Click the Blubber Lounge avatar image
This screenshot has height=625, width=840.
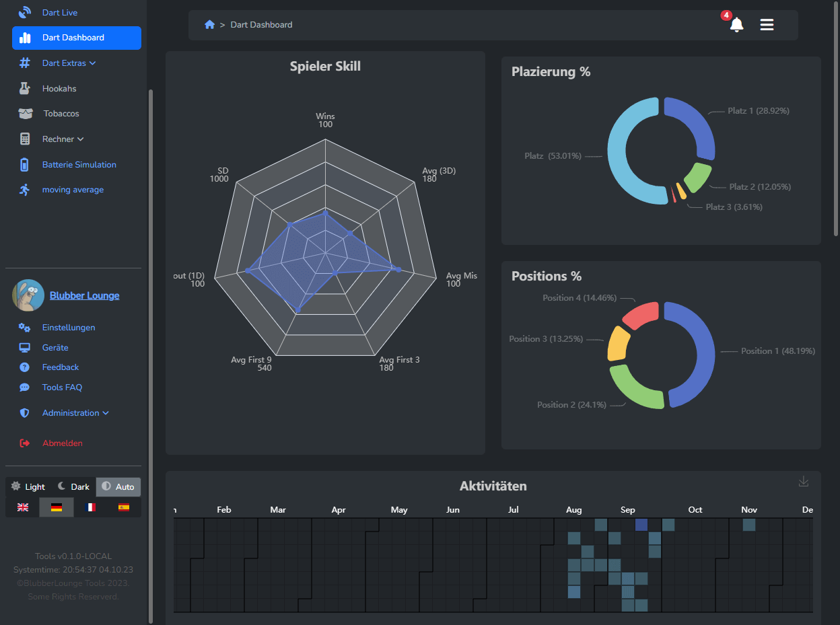click(x=28, y=295)
